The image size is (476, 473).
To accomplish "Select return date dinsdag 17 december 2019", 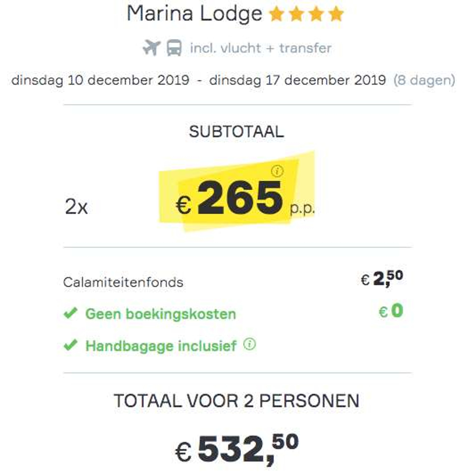I will click(297, 80).
